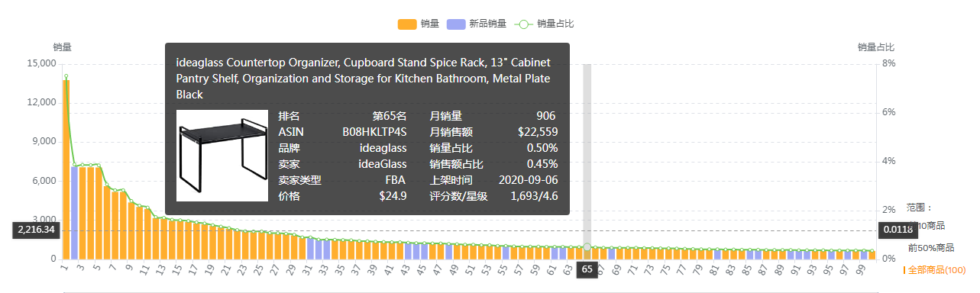The image size is (980, 293).
Task: Click the purple 新品销量 legend swatch
Action: pos(456,24)
